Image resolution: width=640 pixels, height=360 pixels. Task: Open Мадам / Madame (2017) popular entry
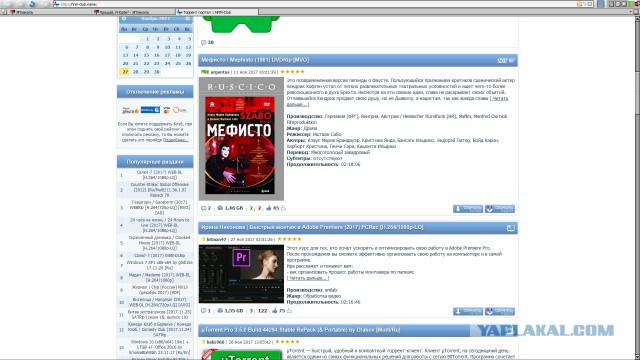tap(159, 278)
